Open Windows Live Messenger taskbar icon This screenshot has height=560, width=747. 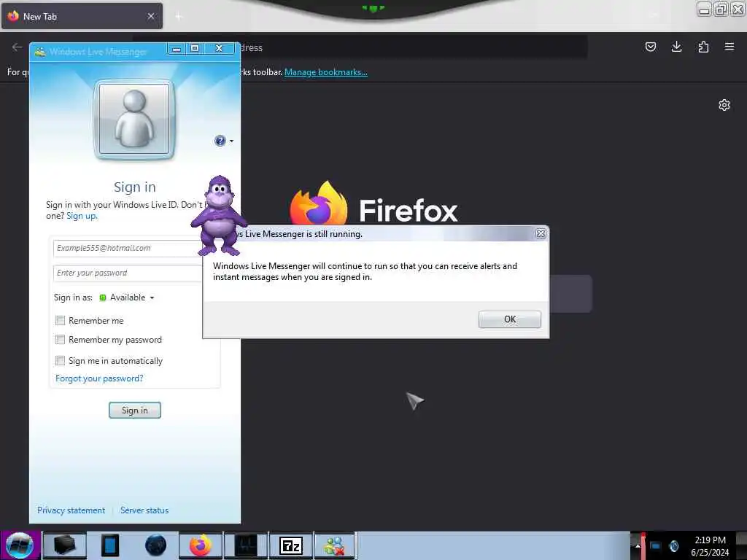pyautogui.click(x=335, y=545)
